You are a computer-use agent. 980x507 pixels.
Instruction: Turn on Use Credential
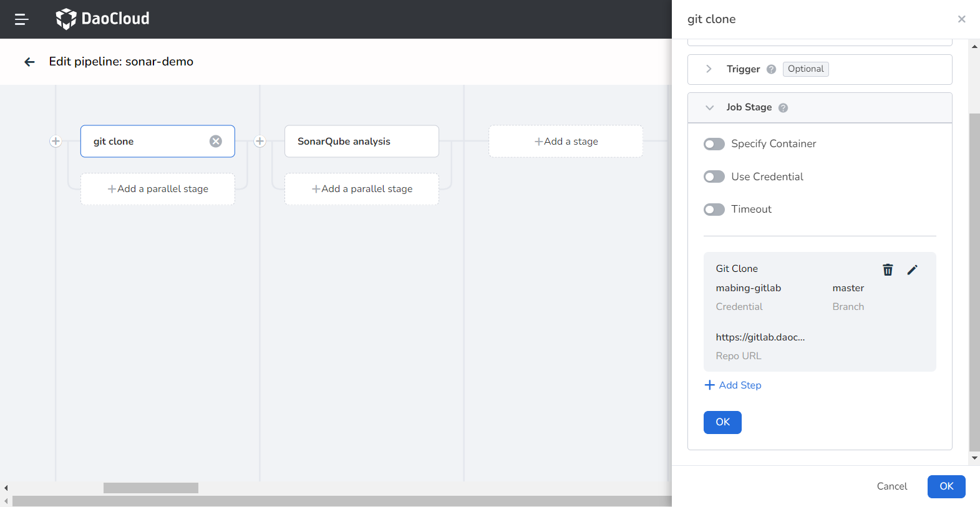coord(714,177)
